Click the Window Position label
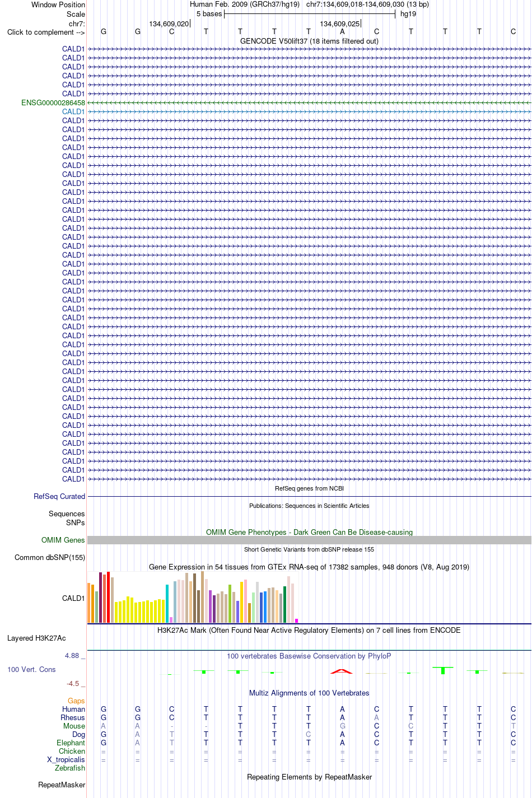 click(58, 4)
